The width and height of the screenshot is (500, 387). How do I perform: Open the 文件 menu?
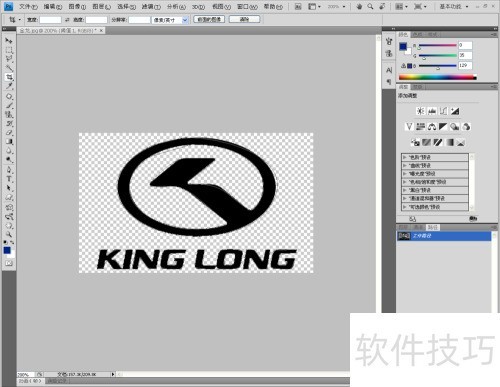pos(28,7)
